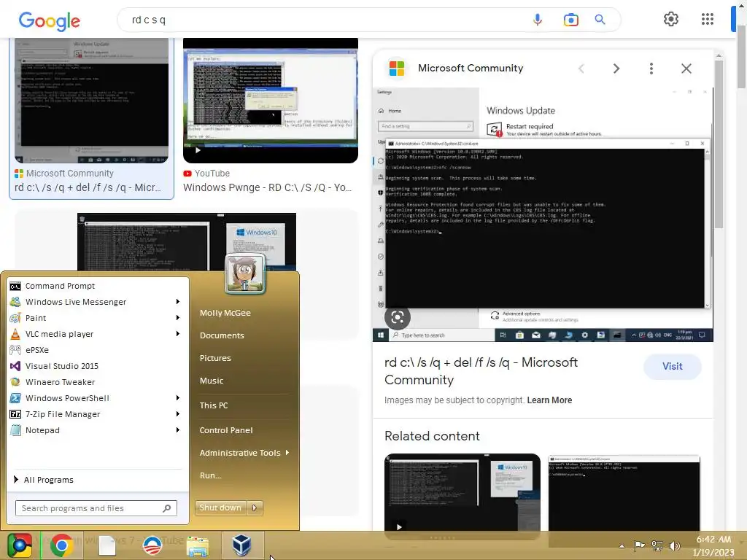Click the Start button on taskbar
The width and height of the screenshot is (747, 560).
pos(19,545)
